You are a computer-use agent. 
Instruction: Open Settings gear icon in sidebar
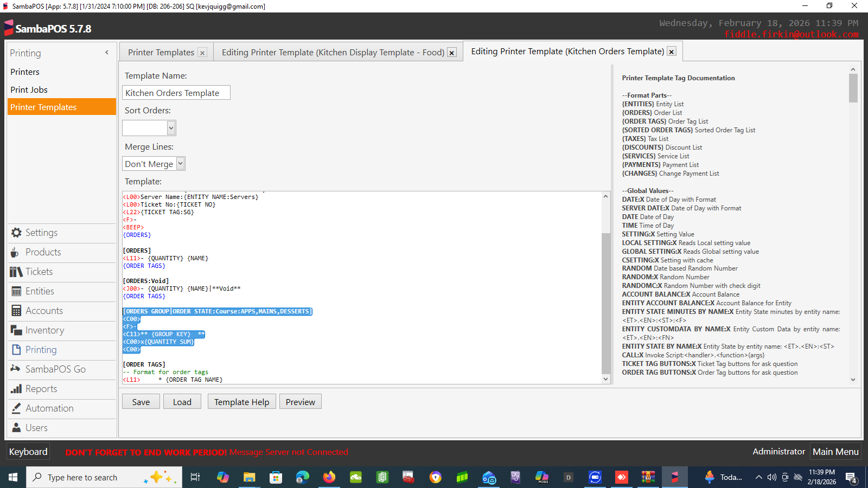tap(16, 233)
